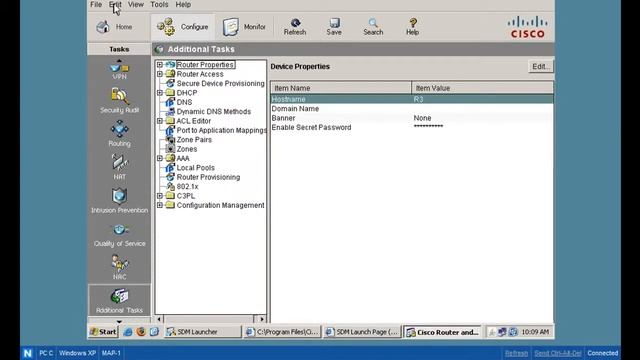Expand the DHCP folder node
Image resolution: width=640 pixels, height=360 pixels.
(x=160, y=93)
